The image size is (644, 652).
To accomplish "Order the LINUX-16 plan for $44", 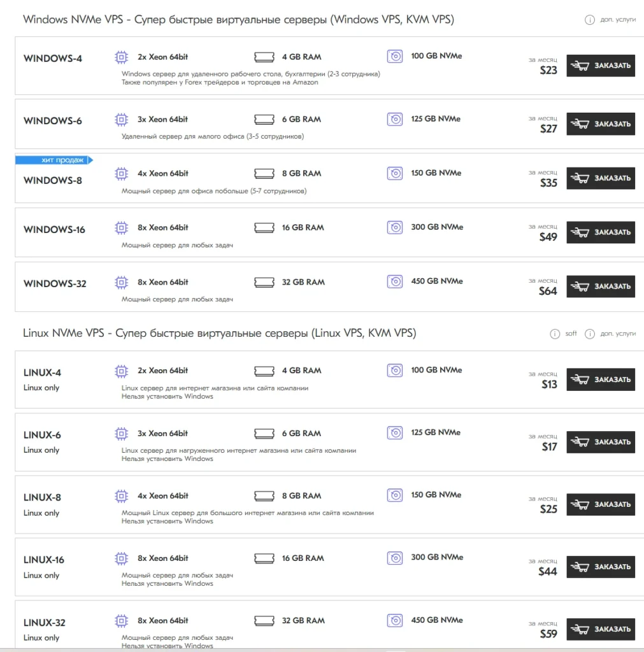I will pyautogui.click(x=600, y=567).
